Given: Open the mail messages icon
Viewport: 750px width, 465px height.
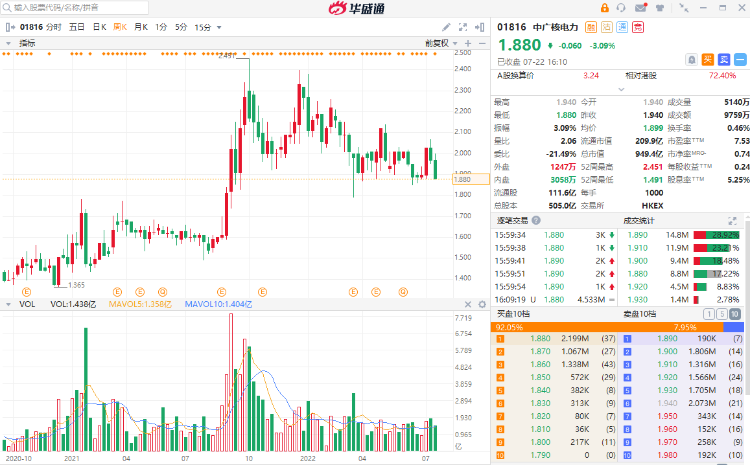Looking at the screenshot, I should [x=641, y=8].
